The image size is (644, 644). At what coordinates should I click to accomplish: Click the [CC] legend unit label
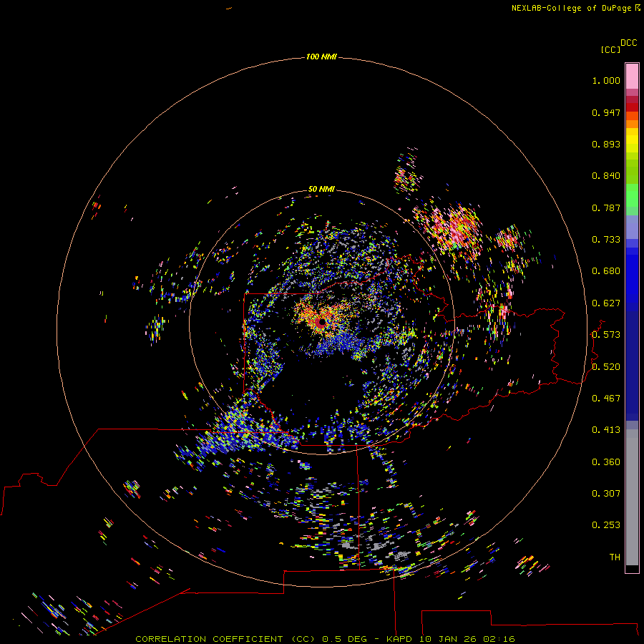tap(610, 49)
